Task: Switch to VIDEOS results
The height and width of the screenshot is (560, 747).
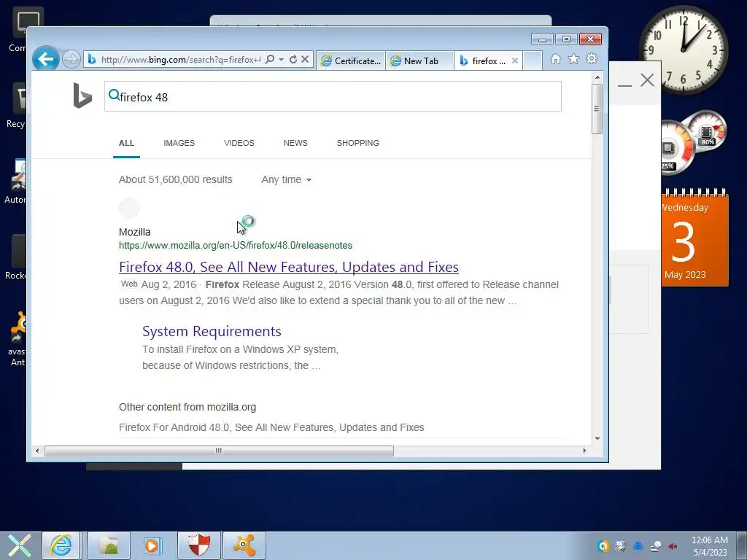Action: coord(239,143)
